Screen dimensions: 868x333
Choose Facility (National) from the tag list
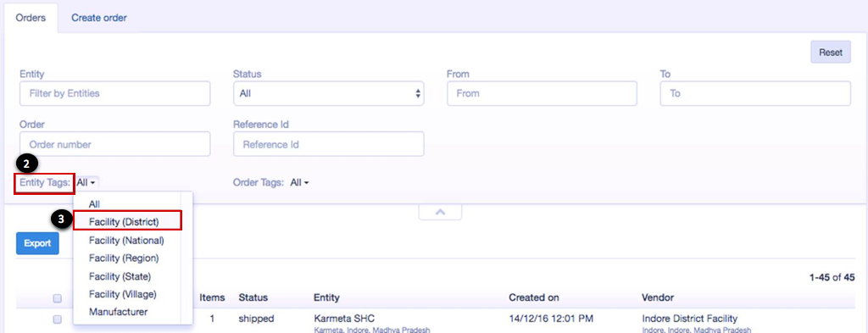[x=127, y=240]
